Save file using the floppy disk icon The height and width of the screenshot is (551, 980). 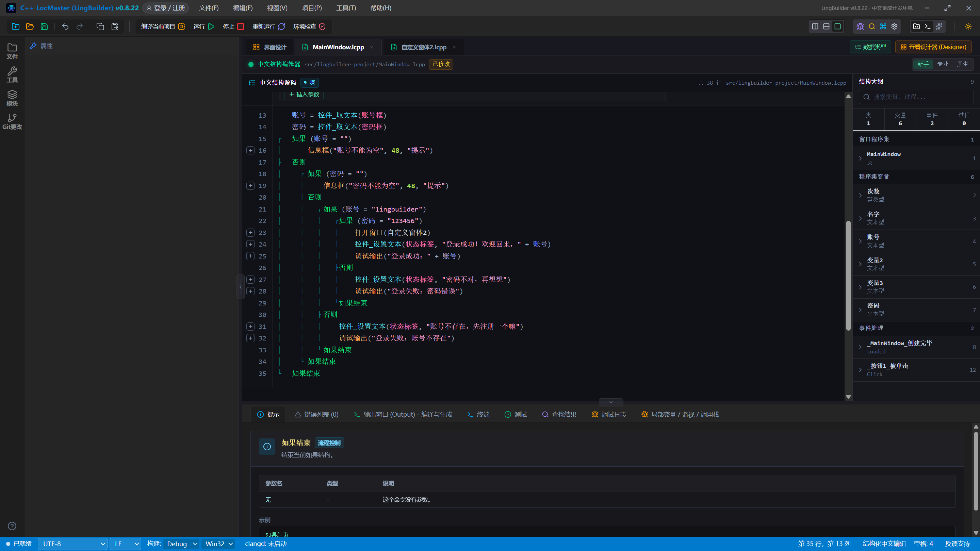tap(44, 27)
